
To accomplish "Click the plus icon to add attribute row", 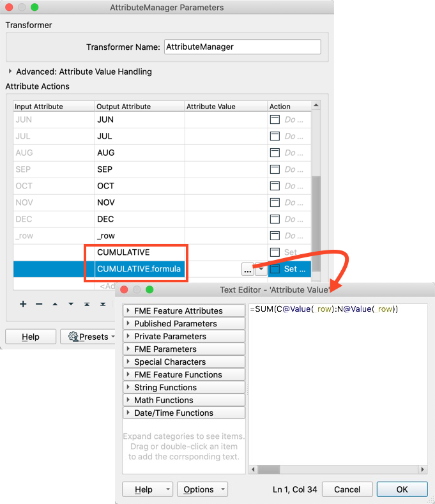I will 23,304.
